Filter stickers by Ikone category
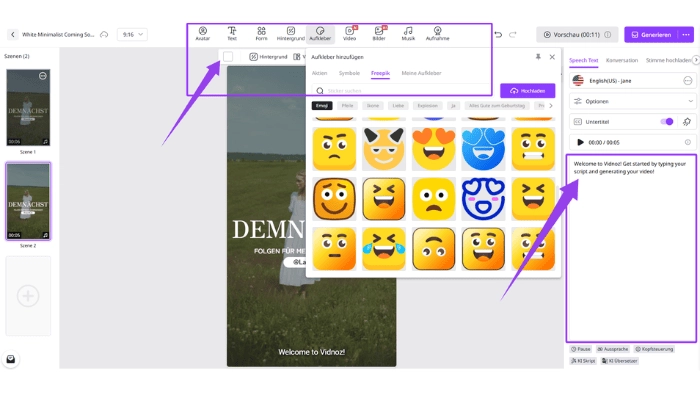700x400 pixels. point(373,106)
